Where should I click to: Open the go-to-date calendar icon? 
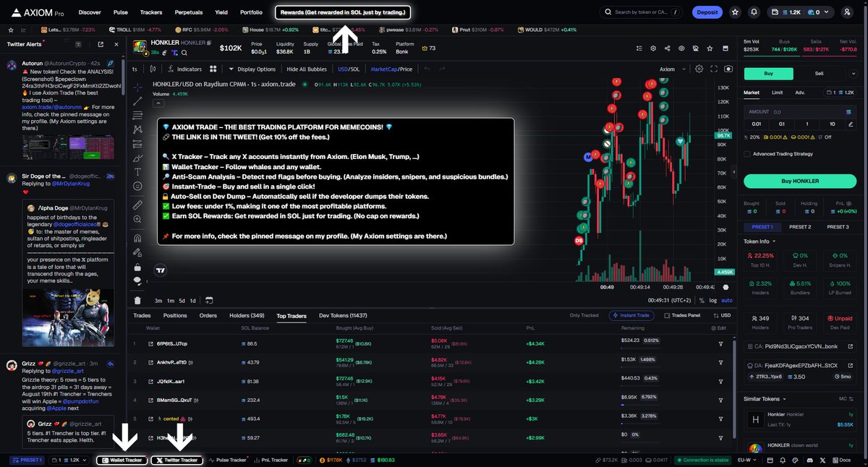tap(209, 300)
